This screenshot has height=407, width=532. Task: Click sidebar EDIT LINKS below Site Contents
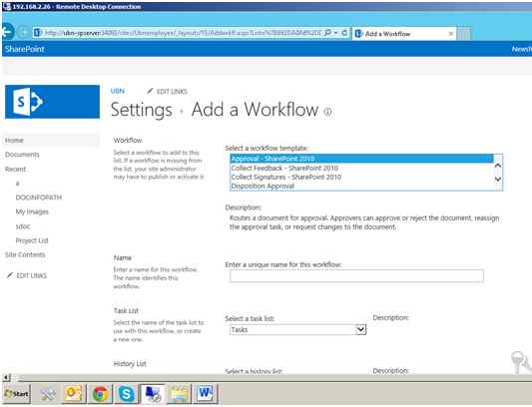[x=32, y=275]
